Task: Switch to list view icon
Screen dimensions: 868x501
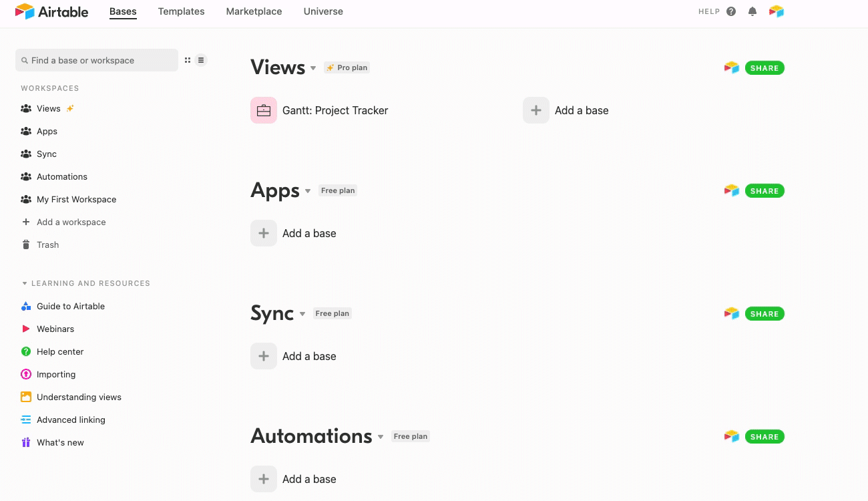Action: click(x=201, y=60)
